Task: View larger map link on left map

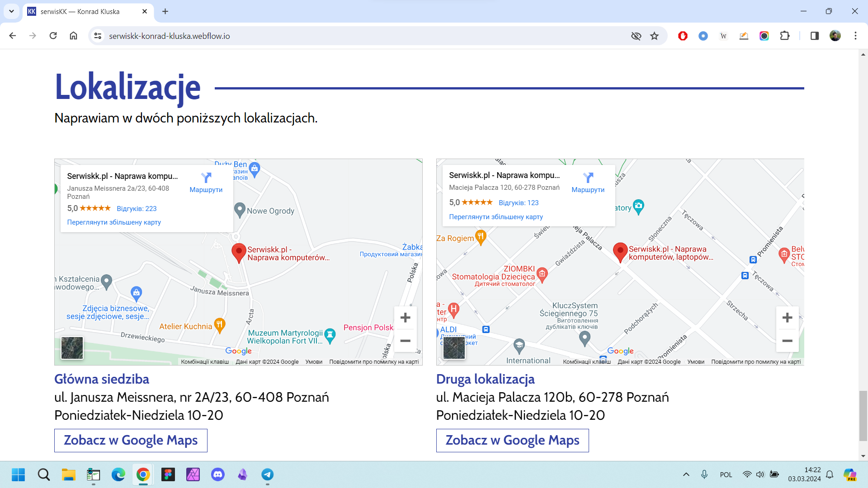Action: (114, 222)
